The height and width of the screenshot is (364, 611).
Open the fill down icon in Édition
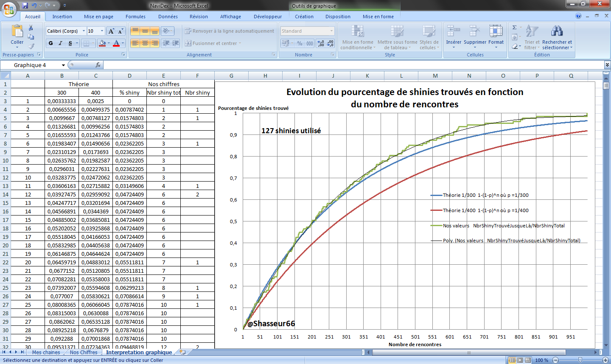coord(514,37)
